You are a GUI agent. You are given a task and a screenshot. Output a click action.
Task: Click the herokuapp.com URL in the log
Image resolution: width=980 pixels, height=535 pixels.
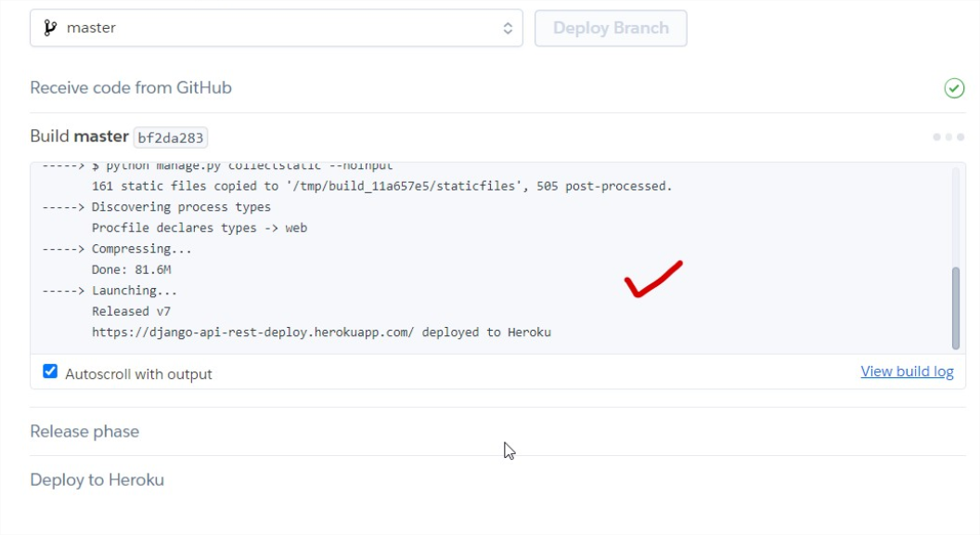252,332
